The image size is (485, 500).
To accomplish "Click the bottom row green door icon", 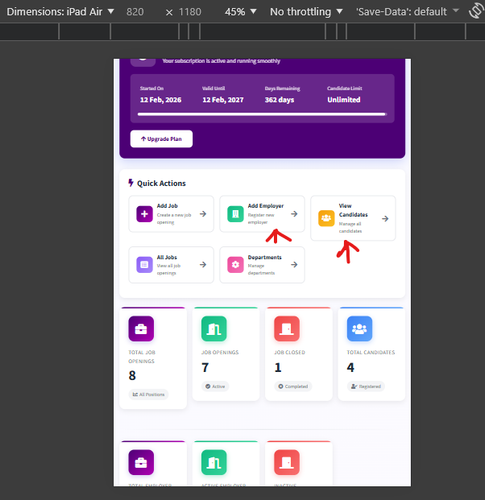I will pos(214,463).
